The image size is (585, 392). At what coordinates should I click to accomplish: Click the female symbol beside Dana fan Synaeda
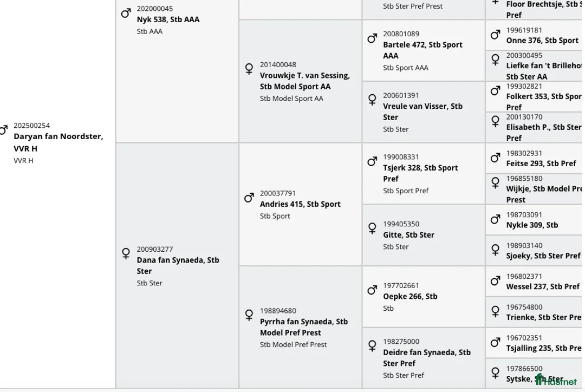pyautogui.click(x=126, y=253)
